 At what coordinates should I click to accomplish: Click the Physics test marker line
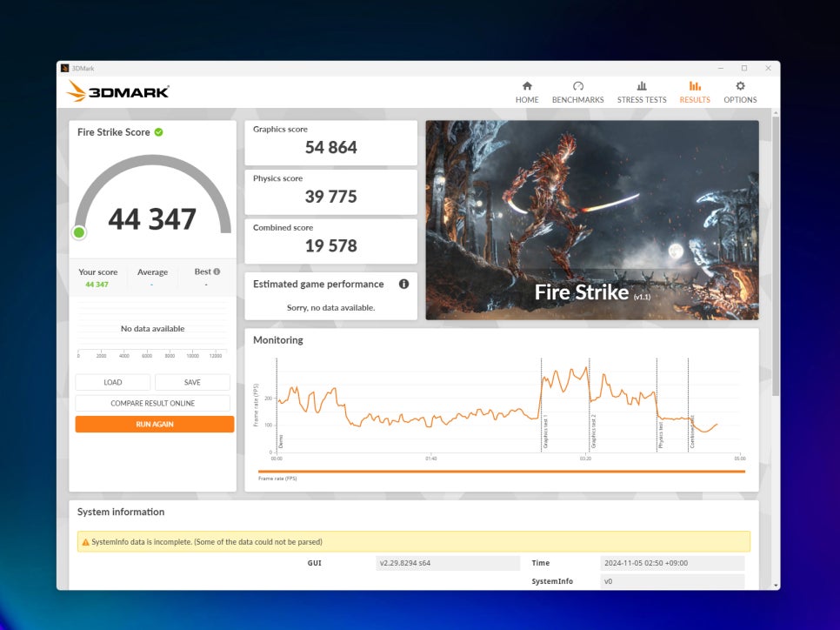pyautogui.click(x=657, y=405)
